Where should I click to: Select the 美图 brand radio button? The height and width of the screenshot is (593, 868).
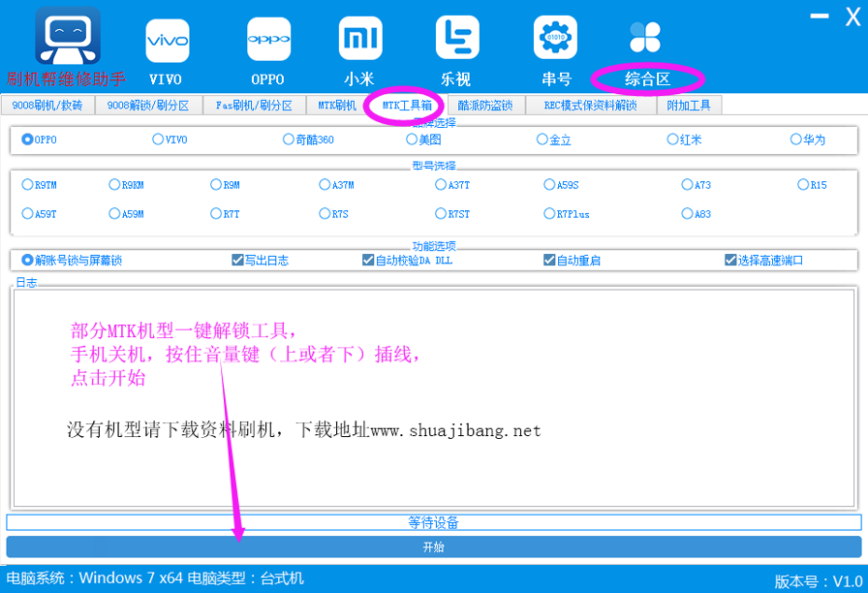tap(412, 140)
